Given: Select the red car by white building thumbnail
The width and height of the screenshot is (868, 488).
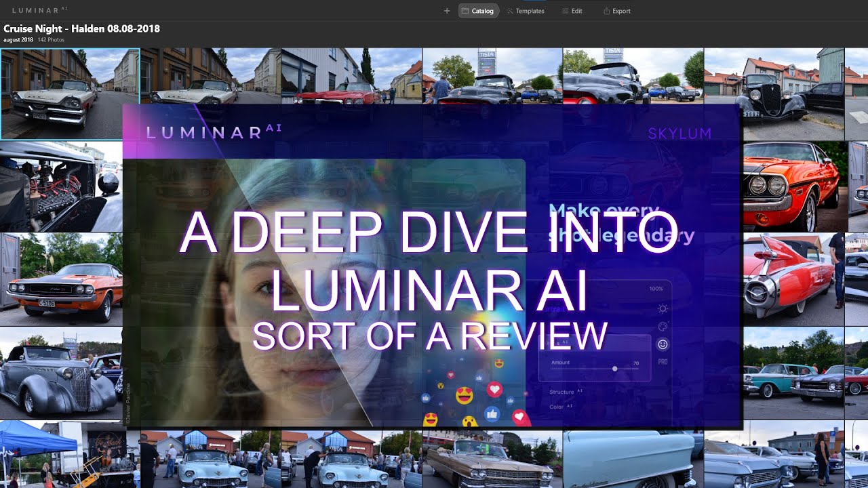Looking at the screenshot, I should [351, 76].
